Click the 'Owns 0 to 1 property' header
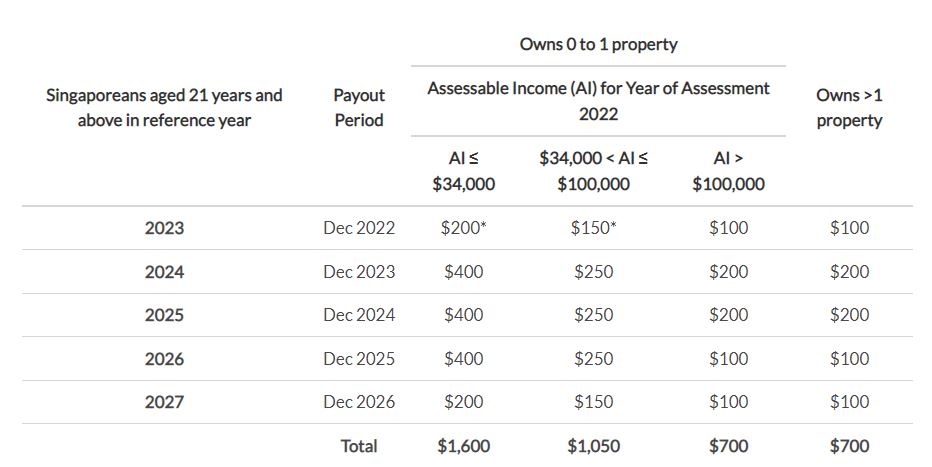Screen dimensions: 932x467 598,45
